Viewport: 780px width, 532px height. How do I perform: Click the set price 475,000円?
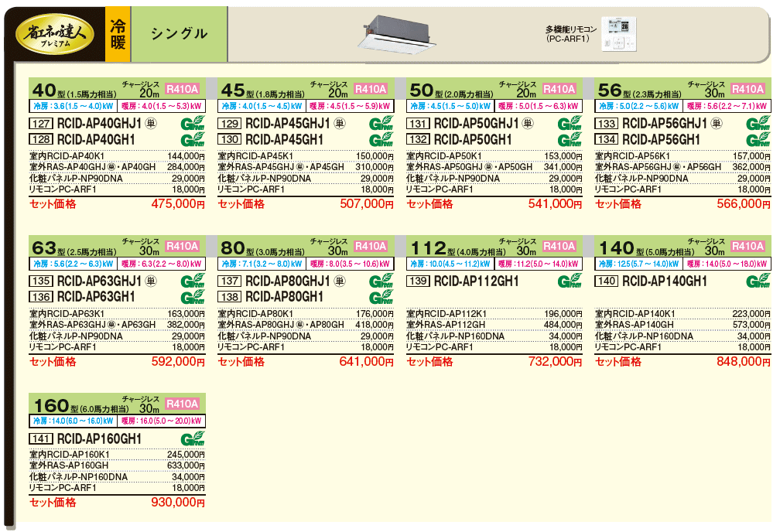point(178,204)
